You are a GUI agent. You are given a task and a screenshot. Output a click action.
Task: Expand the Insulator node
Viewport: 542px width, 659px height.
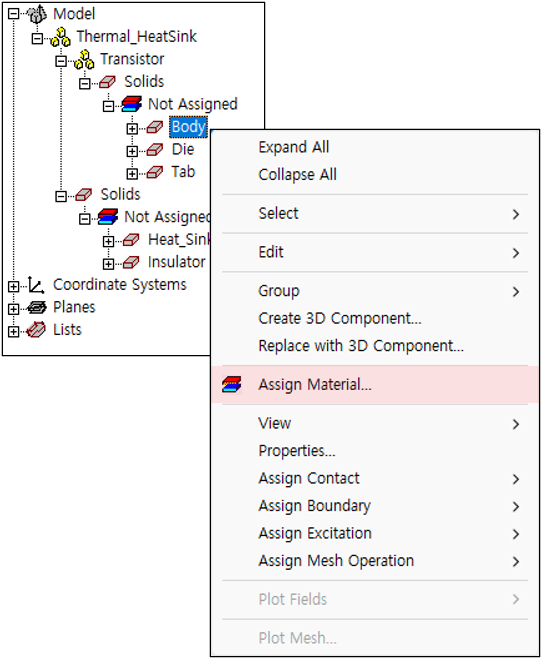pos(108,264)
